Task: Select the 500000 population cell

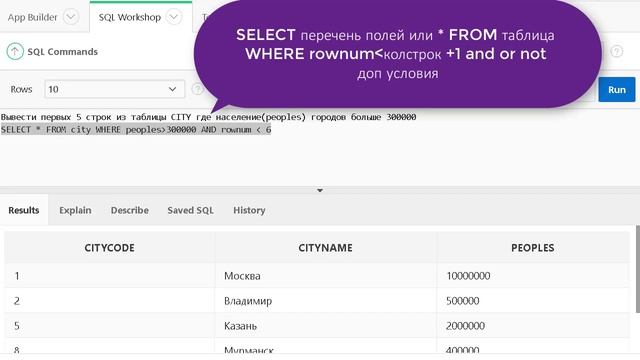Action: [x=533, y=301]
